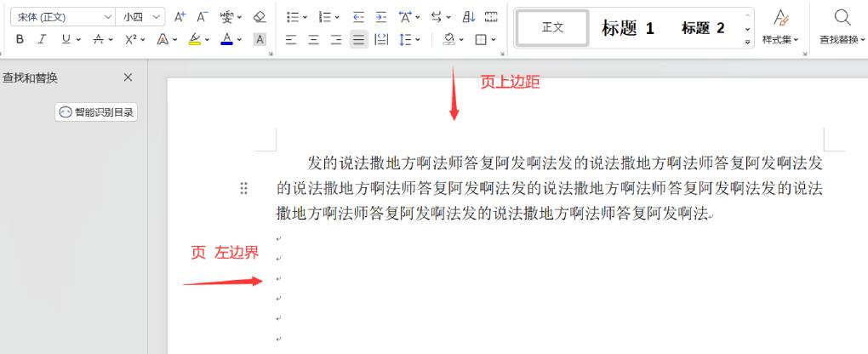
Task: Apply superscript X² formatting
Action: (131, 39)
